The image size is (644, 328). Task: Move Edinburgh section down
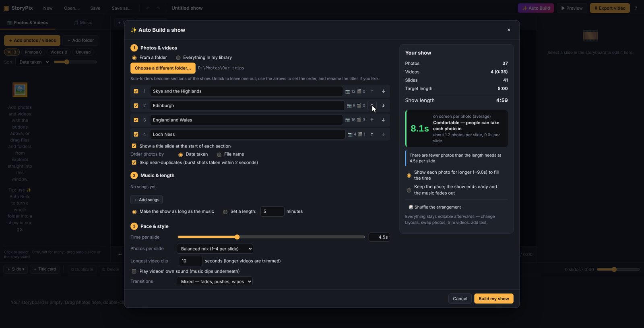click(x=383, y=106)
